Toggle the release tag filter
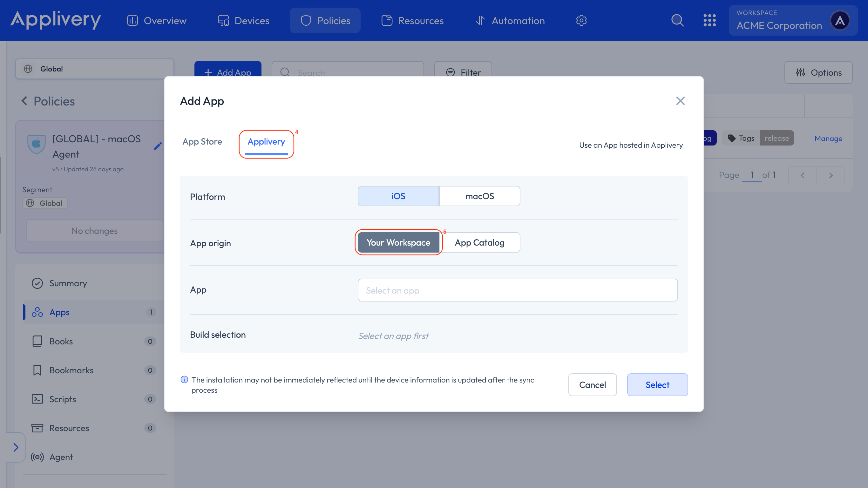 (x=777, y=138)
